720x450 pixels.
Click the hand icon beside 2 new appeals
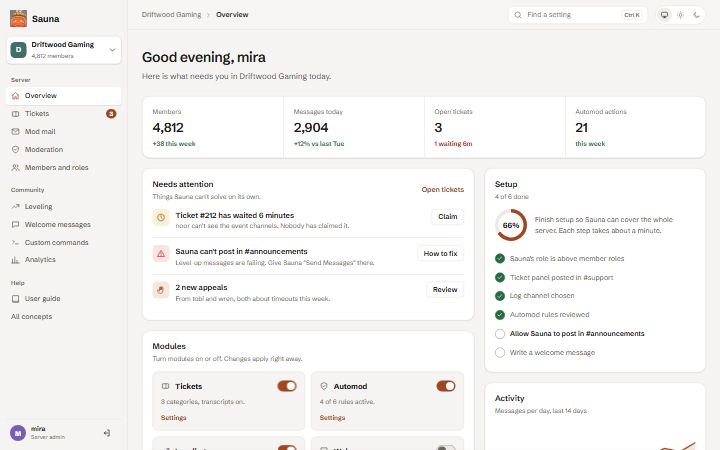[161, 290]
